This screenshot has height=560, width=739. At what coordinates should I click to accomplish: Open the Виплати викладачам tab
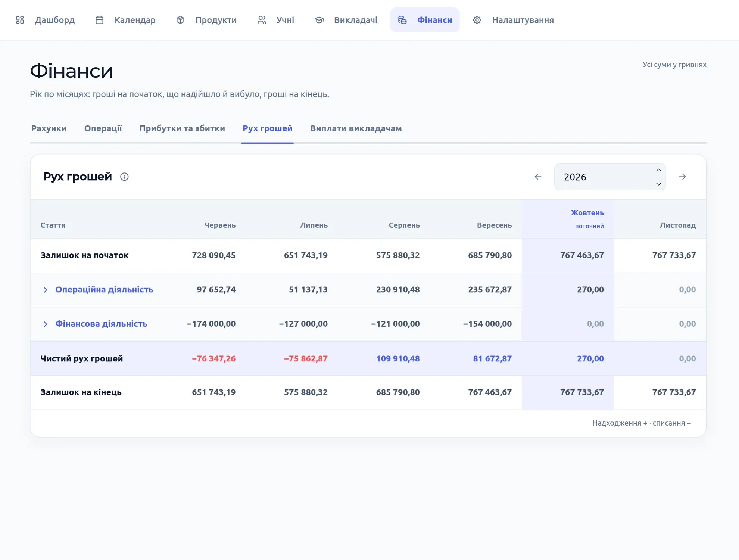click(x=356, y=128)
